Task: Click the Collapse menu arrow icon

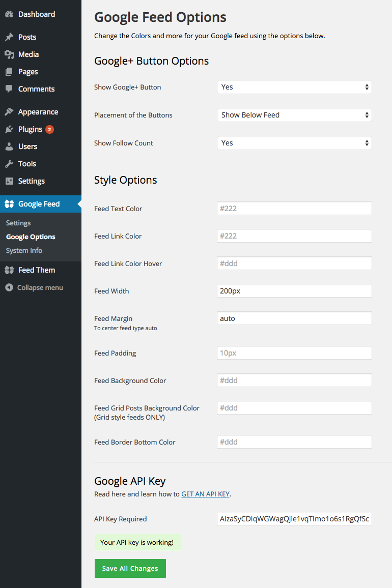Action: [x=9, y=287]
